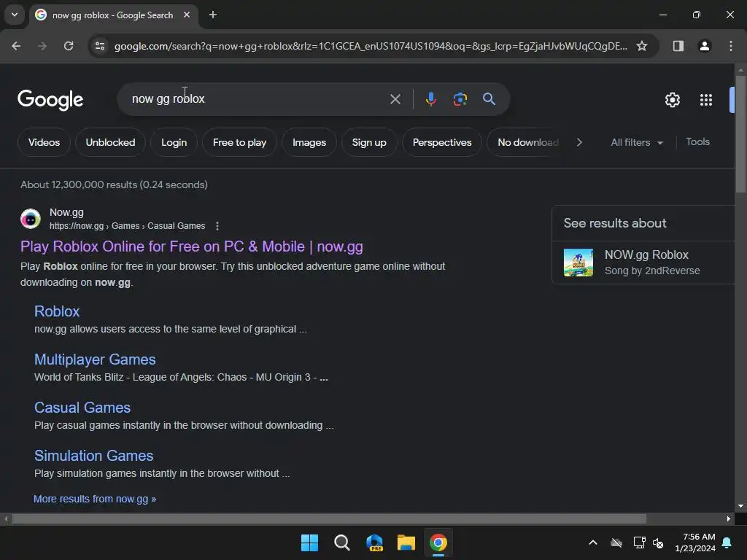
Task: Open the Casual Games sitelink
Action: point(82,408)
